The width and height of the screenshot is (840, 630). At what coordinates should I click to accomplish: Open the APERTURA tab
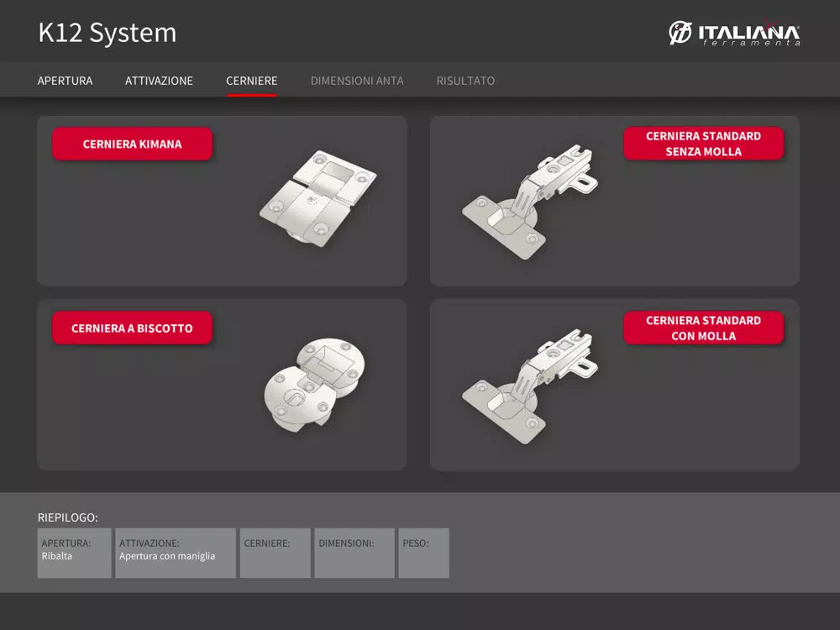[x=65, y=81]
